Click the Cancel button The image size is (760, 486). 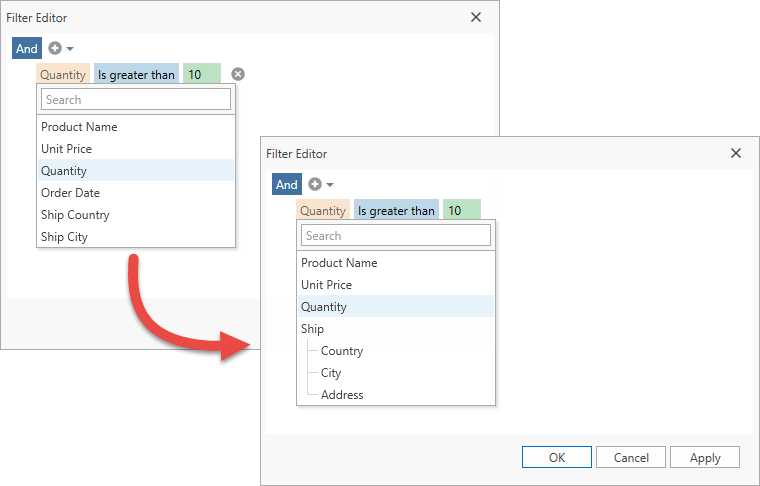[x=631, y=457]
